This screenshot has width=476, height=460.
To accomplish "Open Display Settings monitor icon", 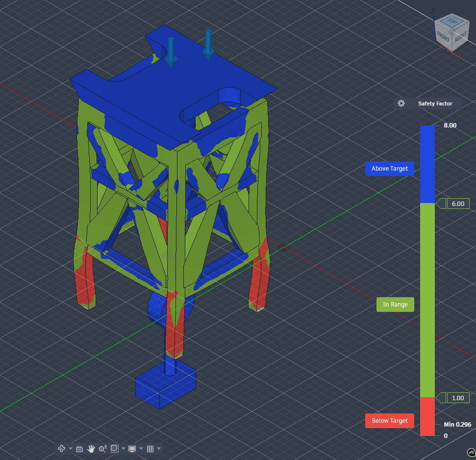I will point(132,449).
